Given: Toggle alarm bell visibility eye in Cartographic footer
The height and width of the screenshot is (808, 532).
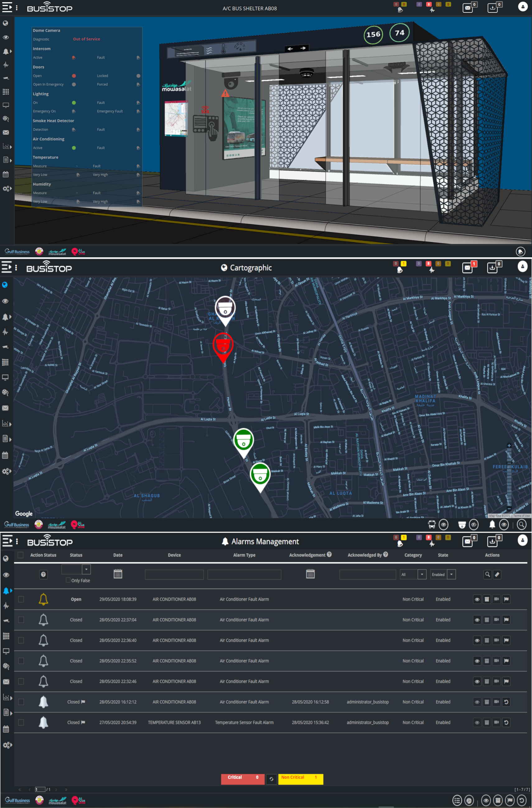Looking at the screenshot, I should [504, 525].
